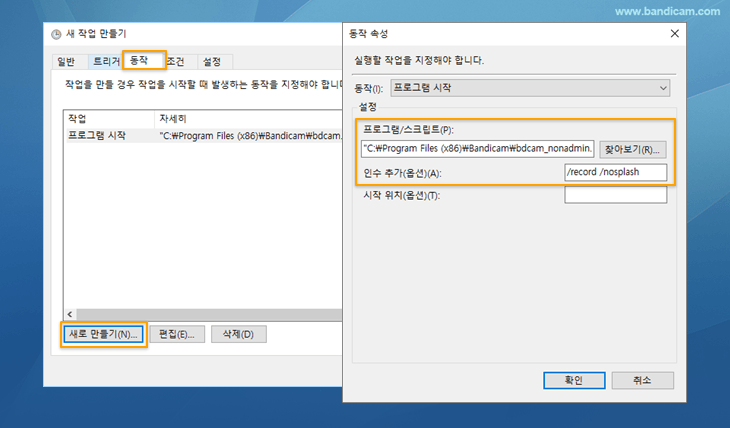Click the 편집(E)... button
This screenshot has width=730, height=428.
coord(177,334)
